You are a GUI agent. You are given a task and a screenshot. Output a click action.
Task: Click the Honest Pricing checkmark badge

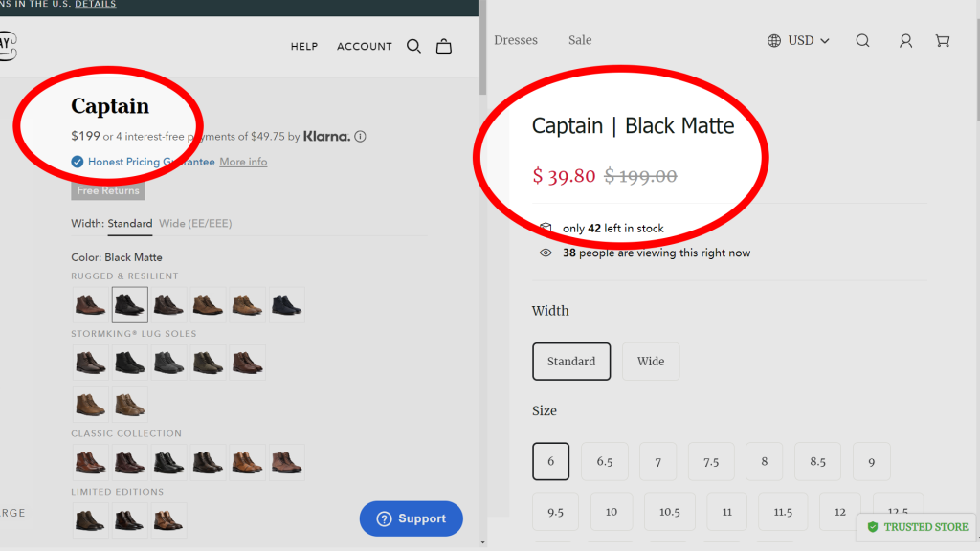click(x=78, y=162)
